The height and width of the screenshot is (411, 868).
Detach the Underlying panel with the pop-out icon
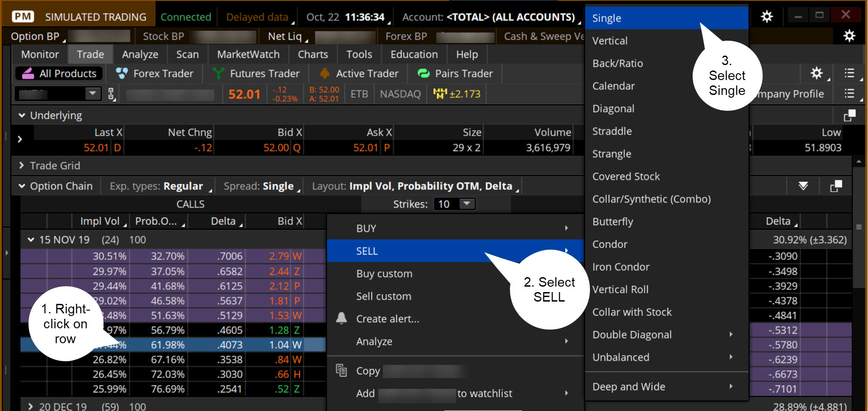coord(849,115)
